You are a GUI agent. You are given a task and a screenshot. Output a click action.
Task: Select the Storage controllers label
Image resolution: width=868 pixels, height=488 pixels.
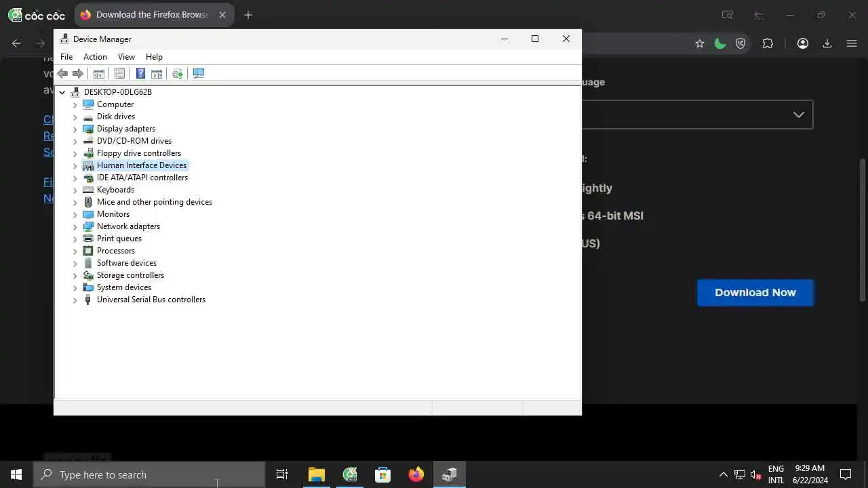click(x=130, y=275)
